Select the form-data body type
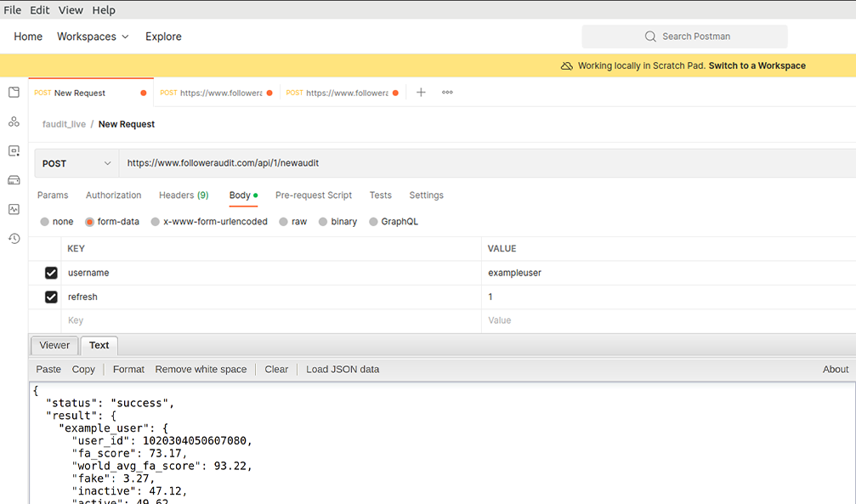Viewport: 856px width, 504px height. coord(89,222)
